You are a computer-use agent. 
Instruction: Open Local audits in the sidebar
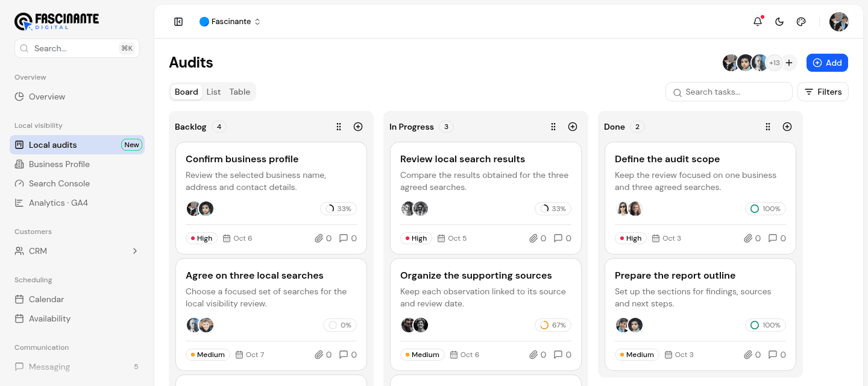[x=77, y=145]
